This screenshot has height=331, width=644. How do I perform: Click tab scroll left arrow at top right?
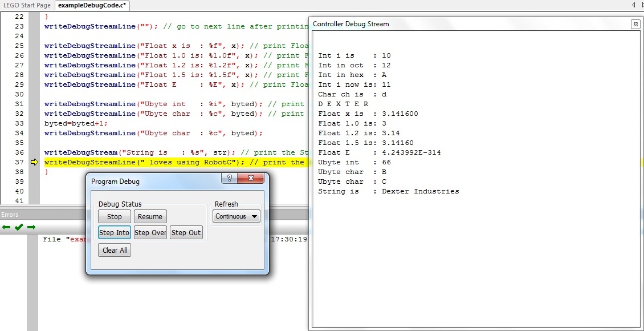pos(633,5)
